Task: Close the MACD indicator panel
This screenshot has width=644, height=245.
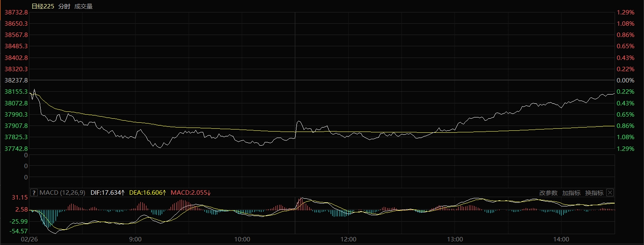Action: (610, 193)
